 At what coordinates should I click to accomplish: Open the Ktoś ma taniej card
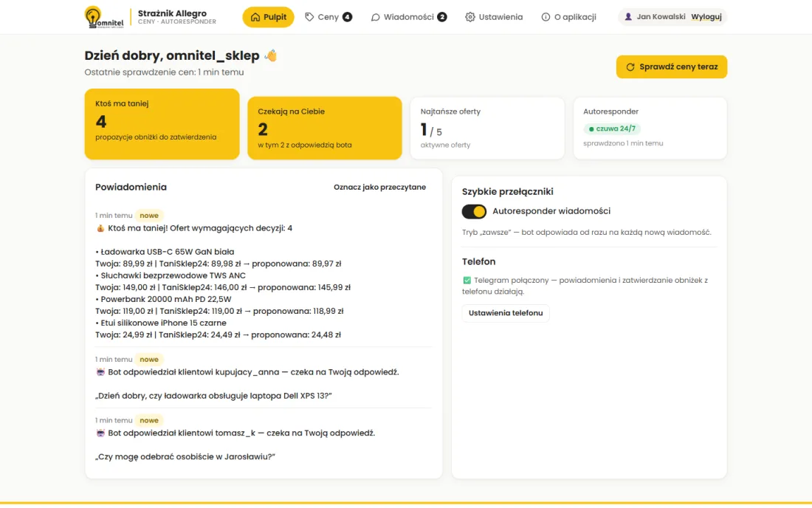point(162,124)
